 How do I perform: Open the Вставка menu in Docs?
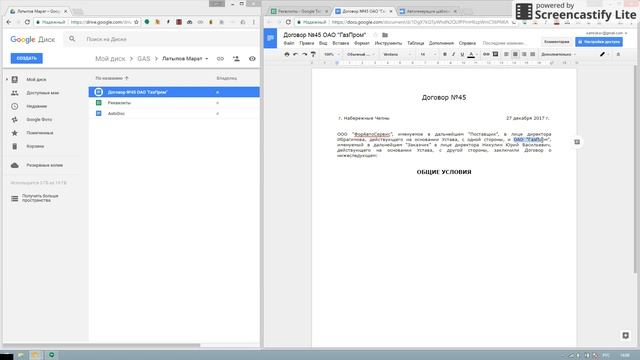[340, 43]
